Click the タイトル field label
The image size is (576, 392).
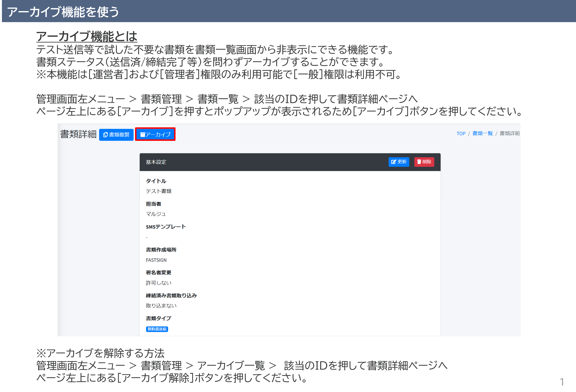(156, 181)
